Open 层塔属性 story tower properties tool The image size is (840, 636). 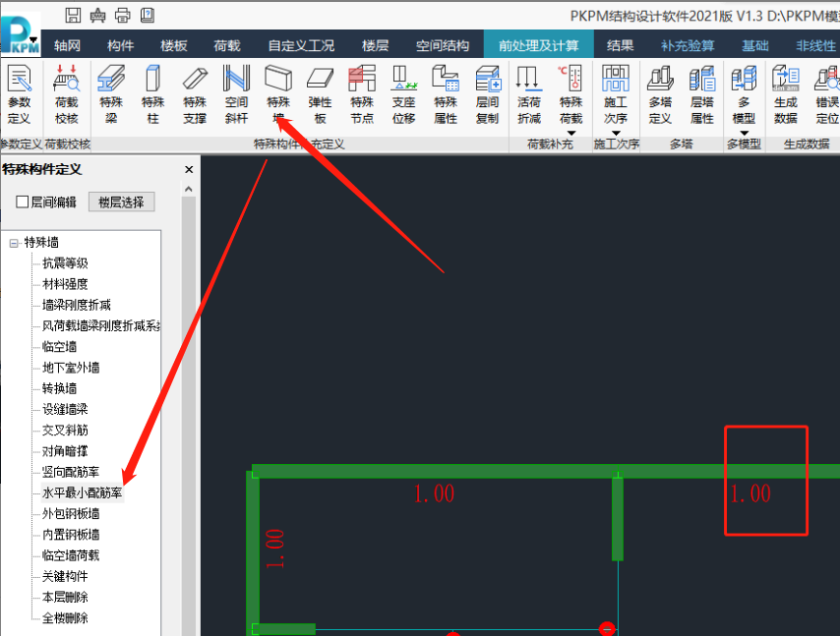click(701, 94)
